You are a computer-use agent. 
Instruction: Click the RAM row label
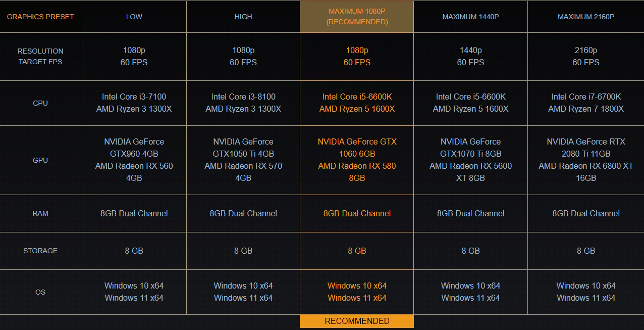[40, 213]
